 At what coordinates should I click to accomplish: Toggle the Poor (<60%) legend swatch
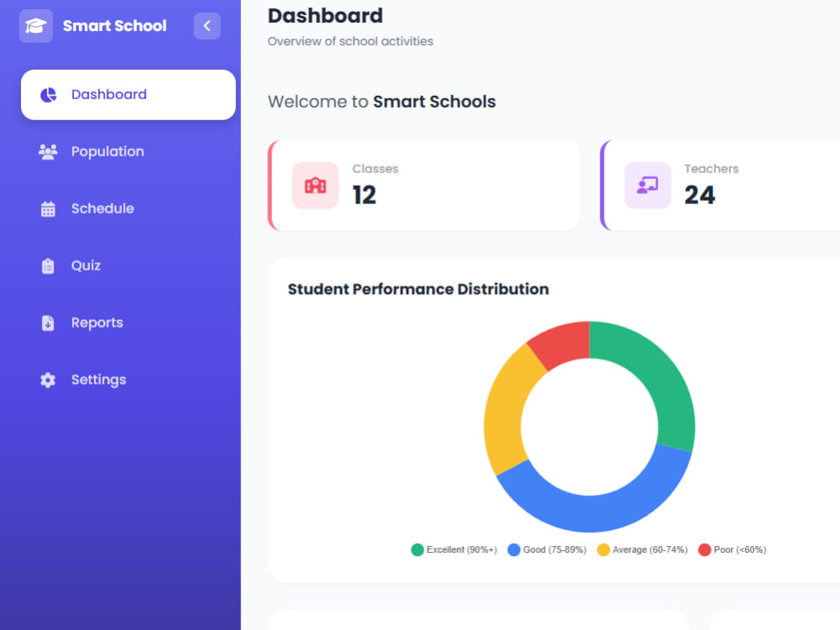point(705,549)
